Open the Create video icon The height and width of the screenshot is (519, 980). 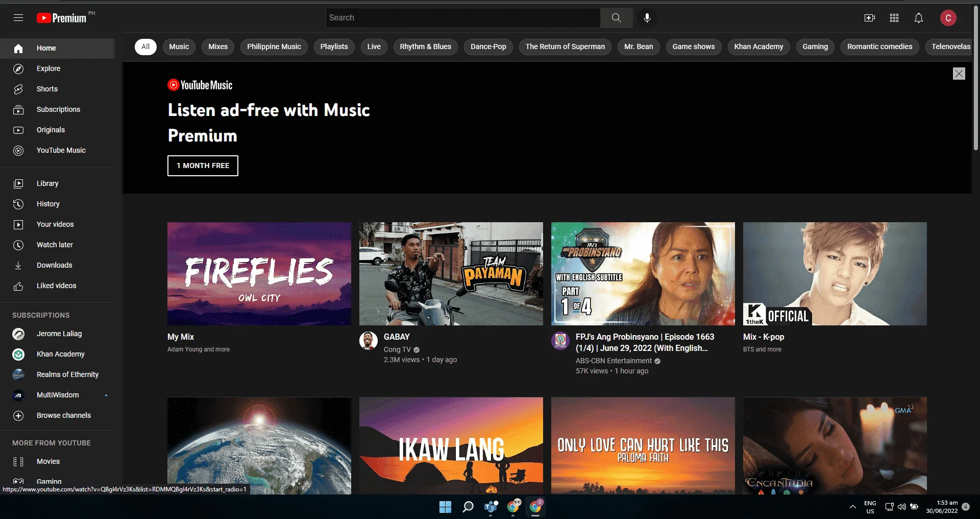tap(870, 18)
